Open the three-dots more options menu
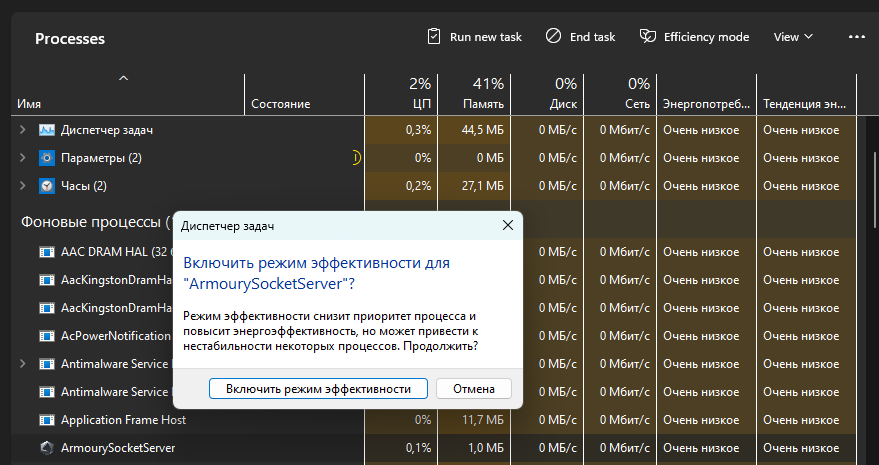Screen dimensions: 879x465 (857, 36)
